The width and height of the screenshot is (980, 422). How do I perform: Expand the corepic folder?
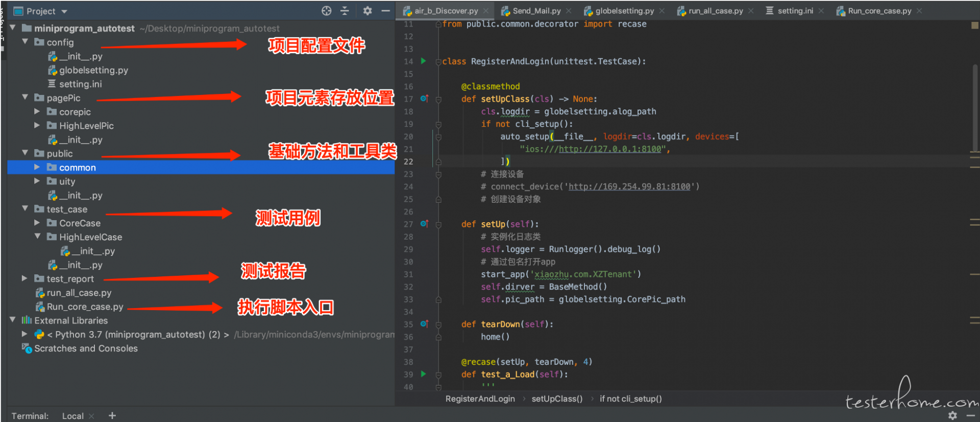37,111
